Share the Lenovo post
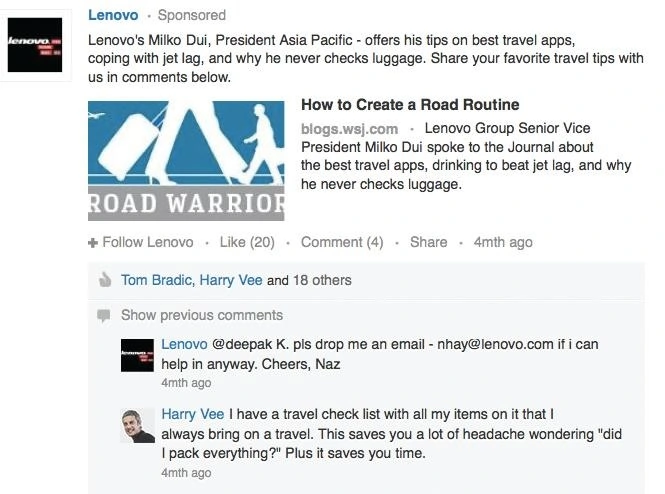Image resolution: width=665 pixels, height=494 pixels. (428, 242)
